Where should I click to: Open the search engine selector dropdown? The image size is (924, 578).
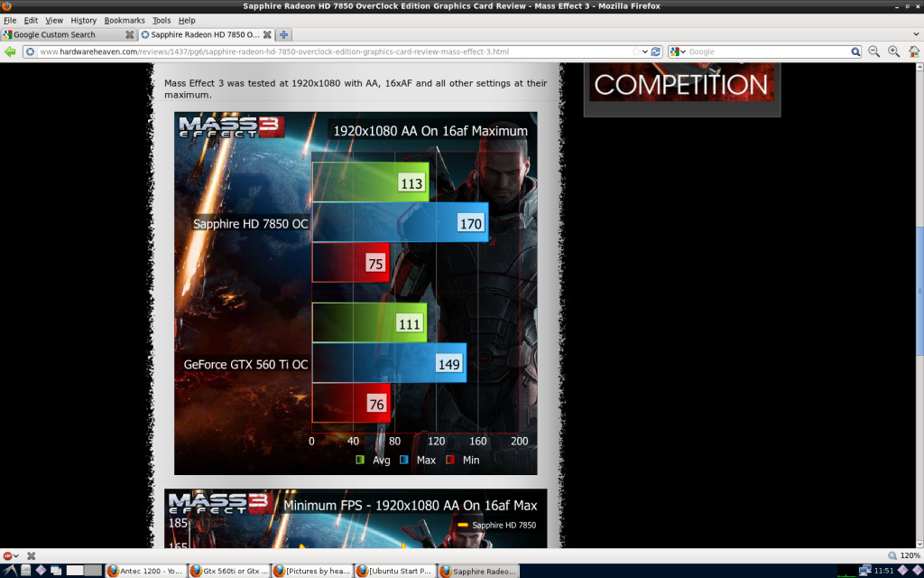point(679,51)
